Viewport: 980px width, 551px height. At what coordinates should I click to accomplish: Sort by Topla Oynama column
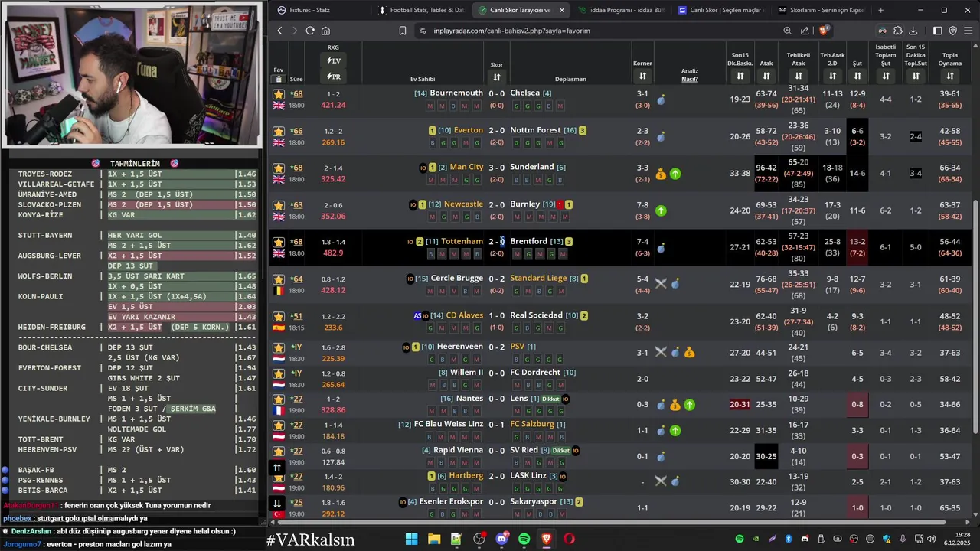[x=950, y=76]
